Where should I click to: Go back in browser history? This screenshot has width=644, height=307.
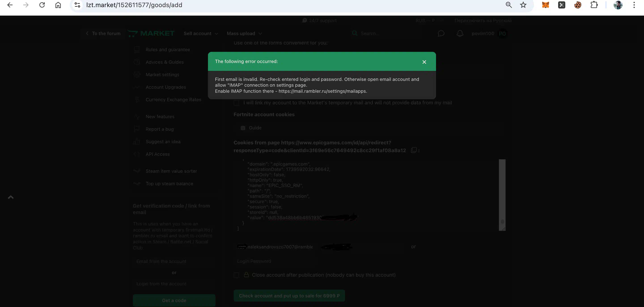10,5
